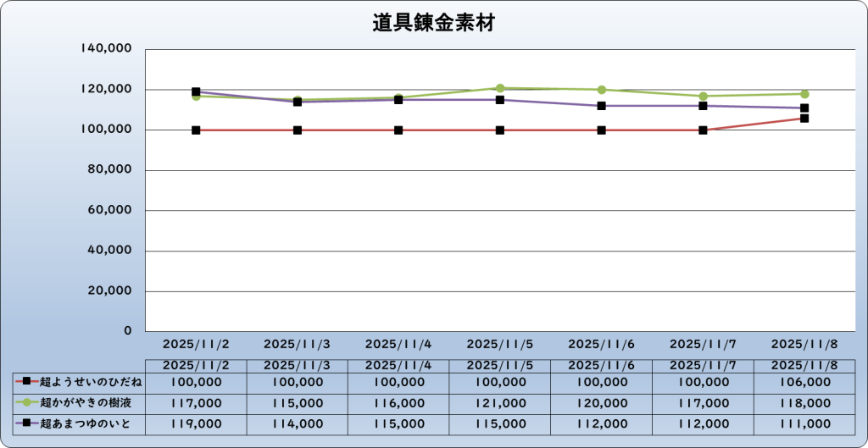Click red line segment between 11/7 and 11/8
Screen dimensions: 868x448
click(754, 124)
